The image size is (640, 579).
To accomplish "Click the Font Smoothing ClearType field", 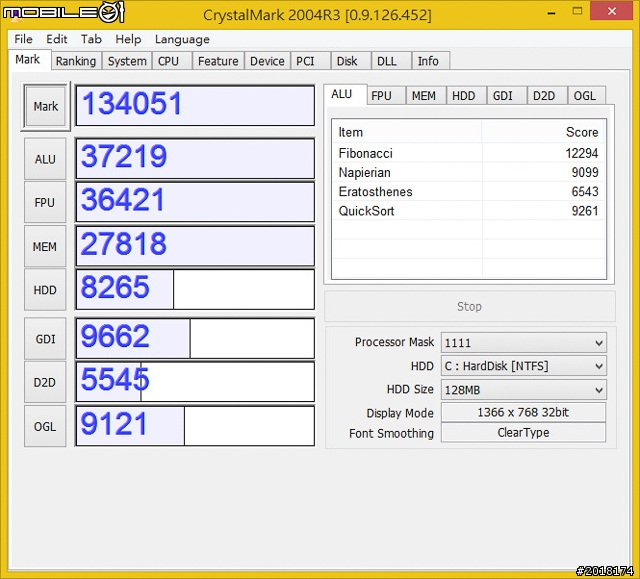I will click(523, 433).
